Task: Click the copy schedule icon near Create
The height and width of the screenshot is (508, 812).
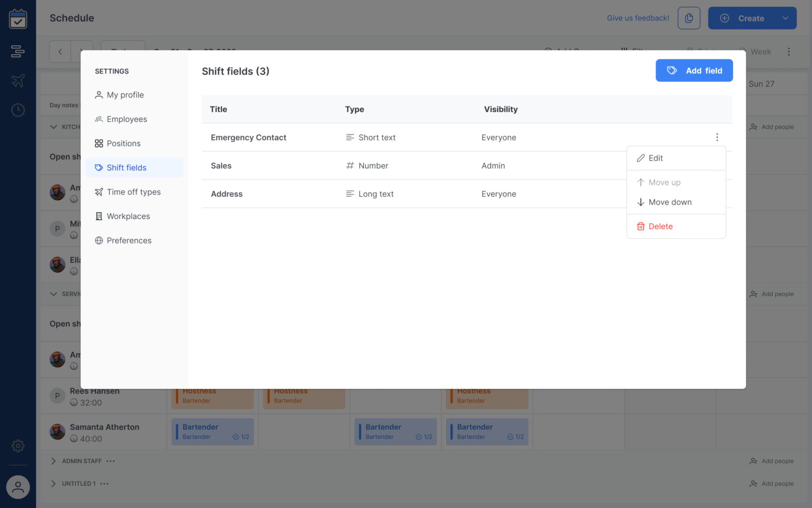Action: tap(689, 17)
